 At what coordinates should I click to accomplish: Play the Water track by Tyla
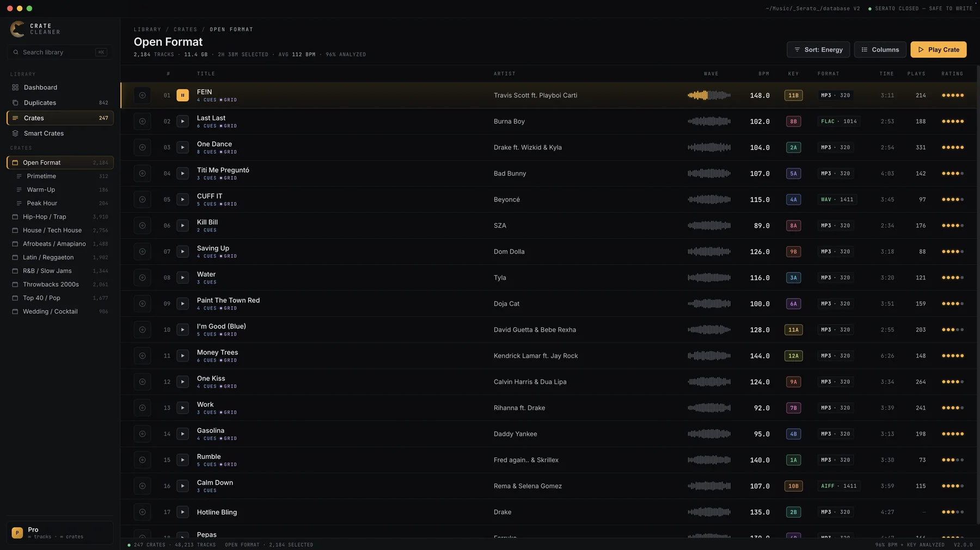pos(182,278)
